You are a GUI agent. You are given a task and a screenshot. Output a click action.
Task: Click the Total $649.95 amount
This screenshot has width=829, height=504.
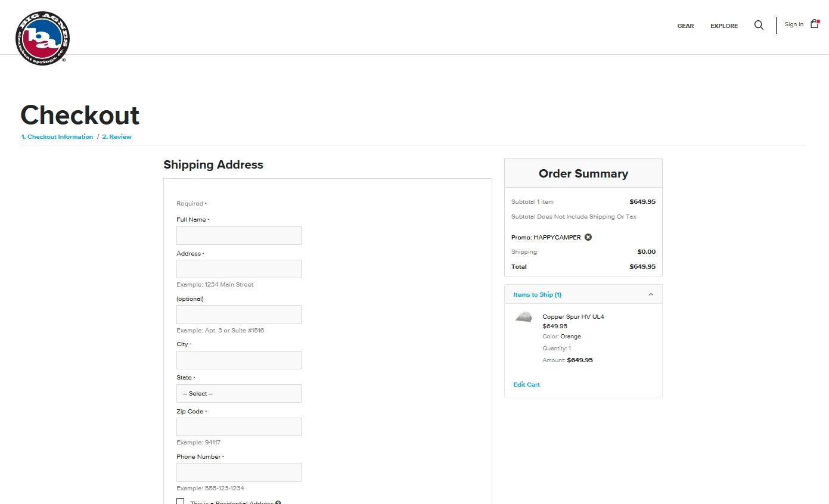click(642, 267)
